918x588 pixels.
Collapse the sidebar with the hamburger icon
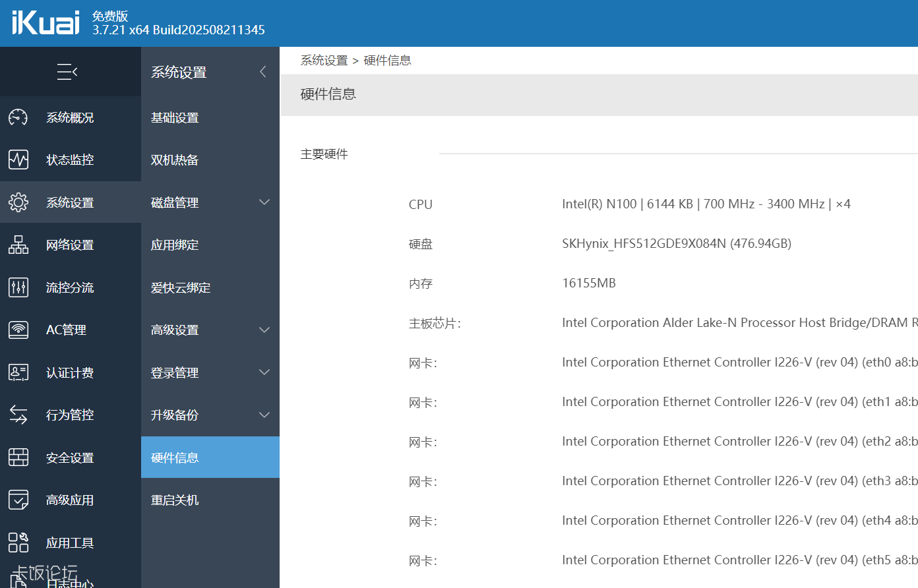click(67, 72)
